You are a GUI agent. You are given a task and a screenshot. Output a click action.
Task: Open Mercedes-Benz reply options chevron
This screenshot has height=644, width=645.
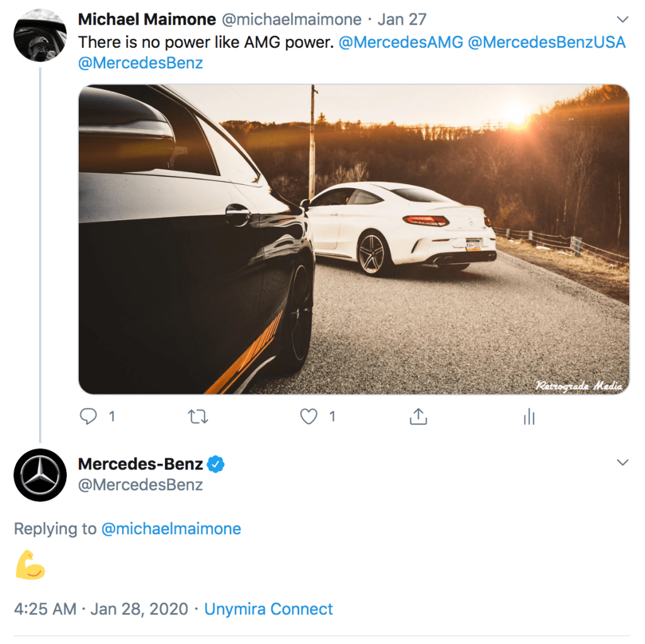tap(622, 463)
